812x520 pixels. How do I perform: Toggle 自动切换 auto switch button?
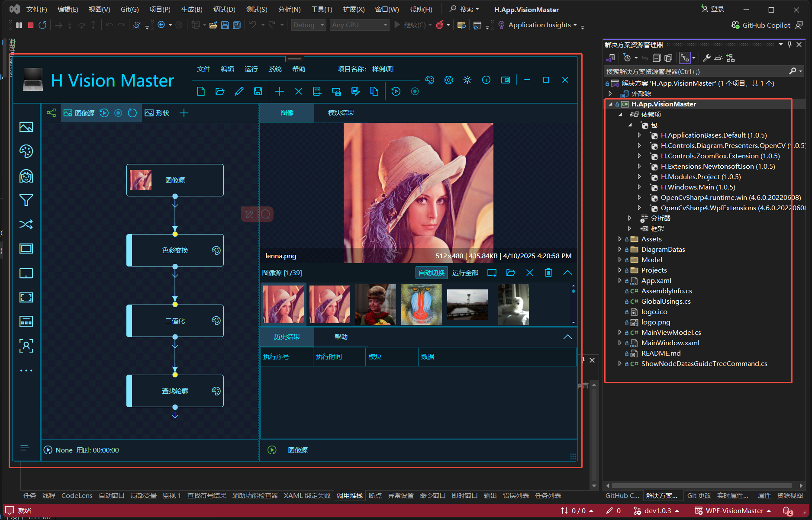pyautogui.click(x=432, y=273)
